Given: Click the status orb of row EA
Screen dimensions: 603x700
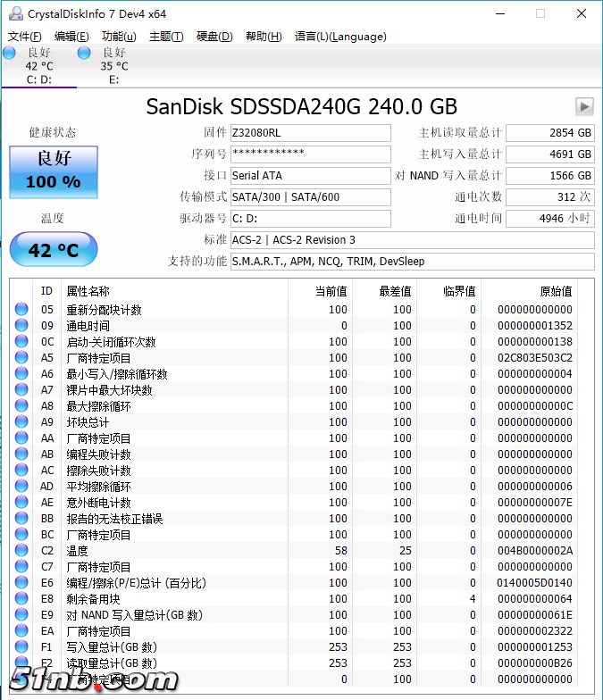Looking at the screenshot, I should coord(21,630).
